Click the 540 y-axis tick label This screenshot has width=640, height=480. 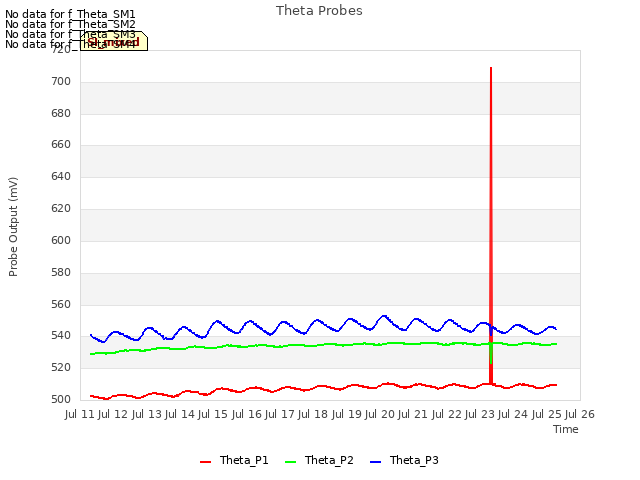61,336
